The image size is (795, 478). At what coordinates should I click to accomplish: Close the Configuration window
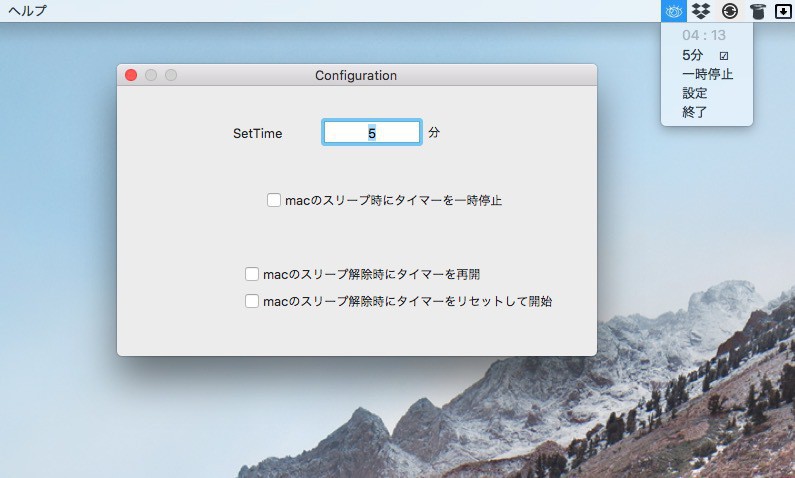pos(131,75)
